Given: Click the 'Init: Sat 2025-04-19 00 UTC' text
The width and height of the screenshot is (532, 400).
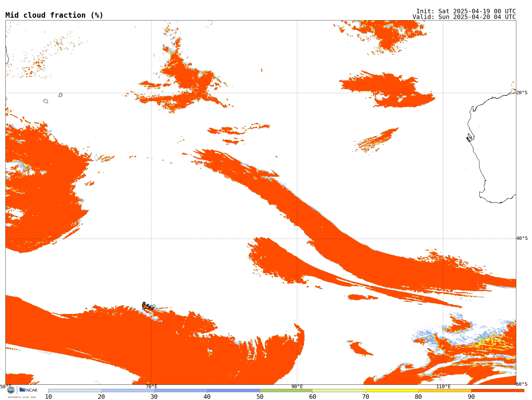Looking at the screenshot, I should 466,11.
